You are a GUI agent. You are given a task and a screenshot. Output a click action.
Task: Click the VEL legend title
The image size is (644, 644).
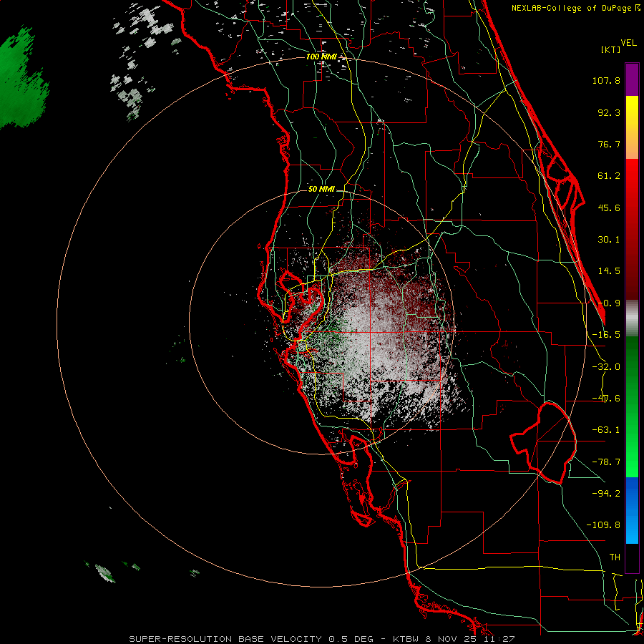(x=628, y=43)
